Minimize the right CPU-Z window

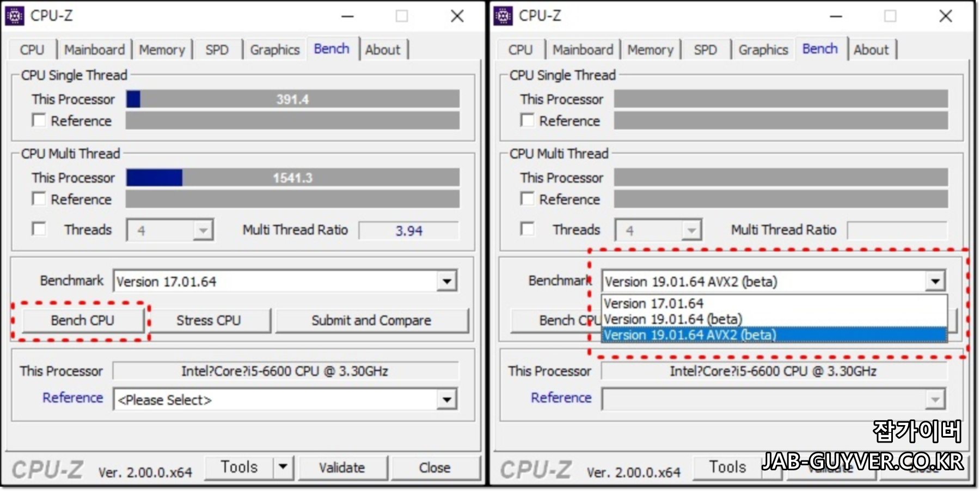[x=836, y=16]
